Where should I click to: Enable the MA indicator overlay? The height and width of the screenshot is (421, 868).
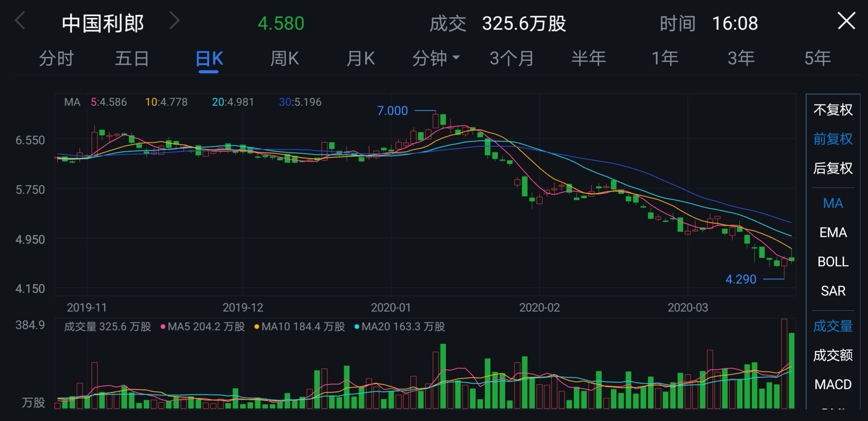tap(833, 203)
